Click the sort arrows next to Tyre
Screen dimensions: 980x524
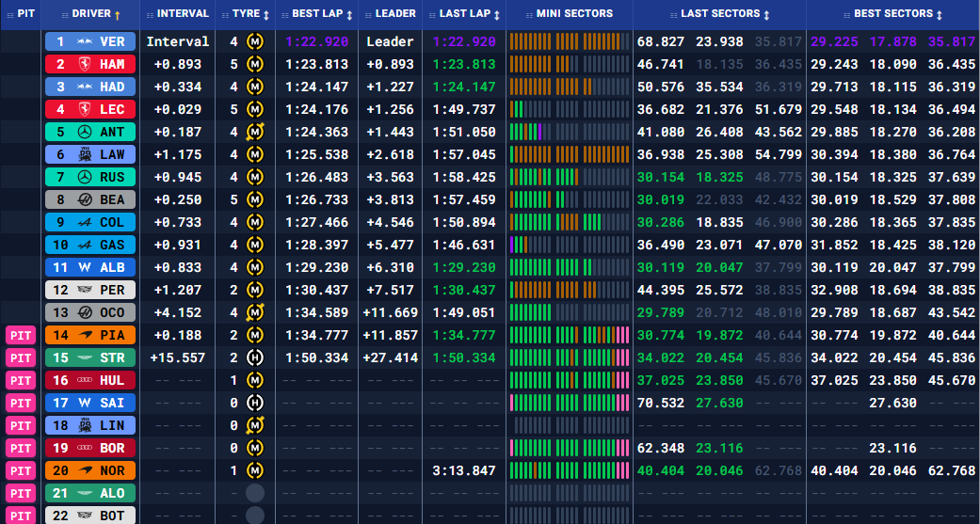[x=266, y=14]
